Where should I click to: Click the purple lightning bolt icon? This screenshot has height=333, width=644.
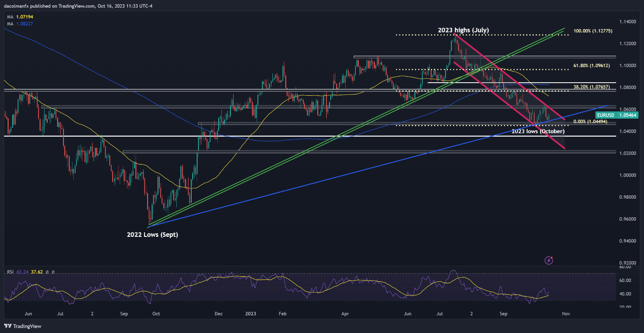tap(549, 260)
